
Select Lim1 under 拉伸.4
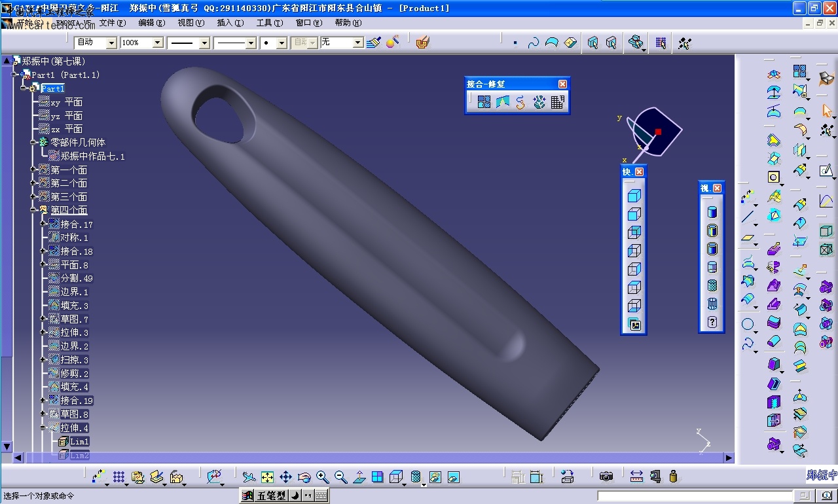pyautogui.click(x=80, y=442)
